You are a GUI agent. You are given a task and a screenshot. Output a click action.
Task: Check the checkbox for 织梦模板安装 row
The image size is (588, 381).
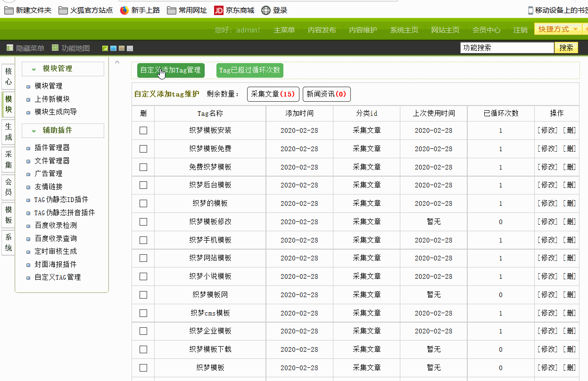coord(143,130)
